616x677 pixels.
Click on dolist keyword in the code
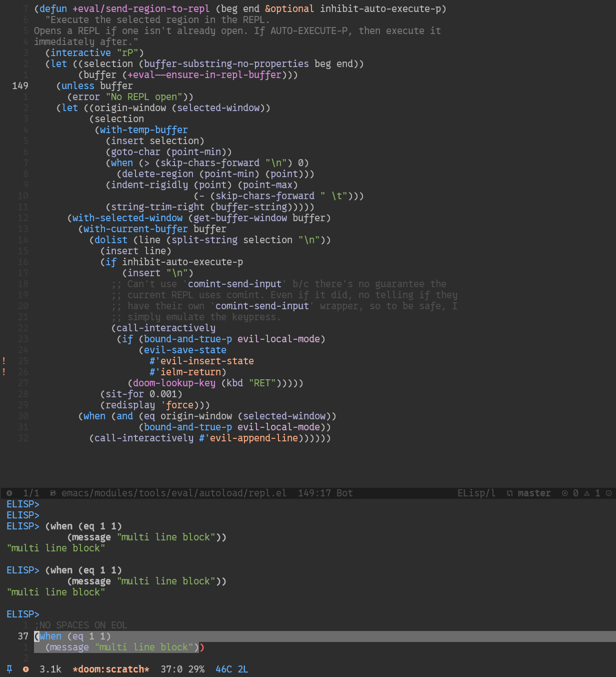point(111,240)
